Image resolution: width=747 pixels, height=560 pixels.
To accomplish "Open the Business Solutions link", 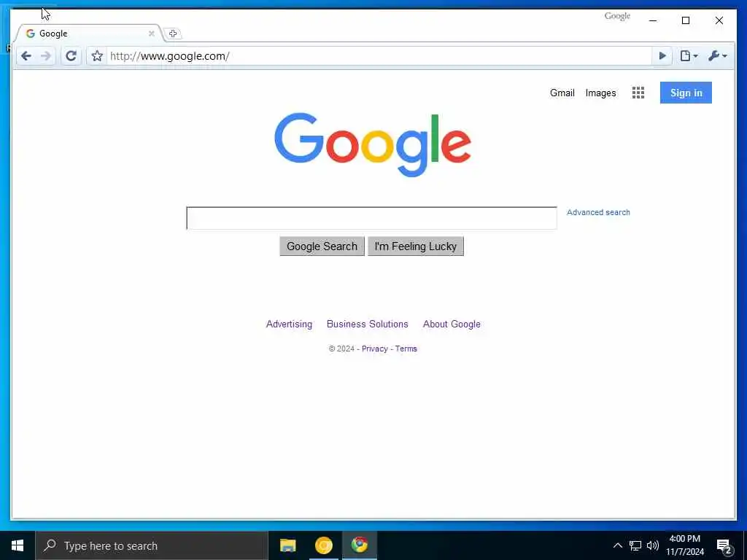I will click(368, 324).
